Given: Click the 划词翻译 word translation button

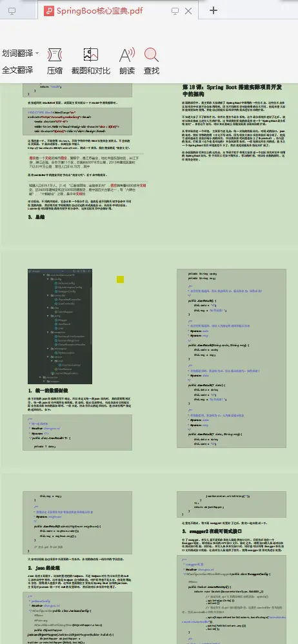Looking at the screenshot, I should click(17, 53).
